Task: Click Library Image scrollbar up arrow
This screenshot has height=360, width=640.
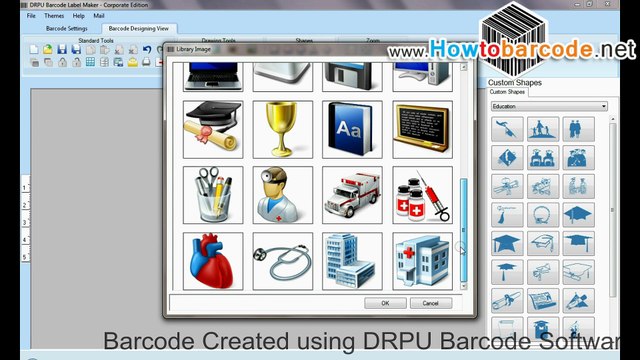Action: tap(463, 67)
